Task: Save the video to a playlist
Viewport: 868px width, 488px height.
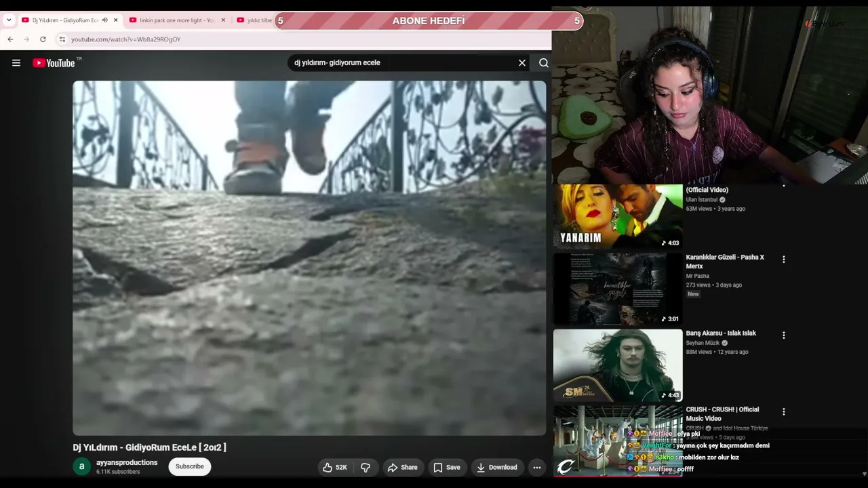Action: pos(447,467)
